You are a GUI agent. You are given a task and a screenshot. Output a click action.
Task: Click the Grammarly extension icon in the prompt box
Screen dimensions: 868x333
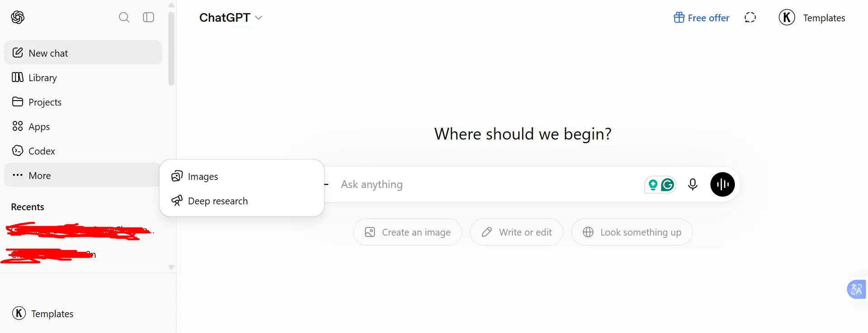667,185
